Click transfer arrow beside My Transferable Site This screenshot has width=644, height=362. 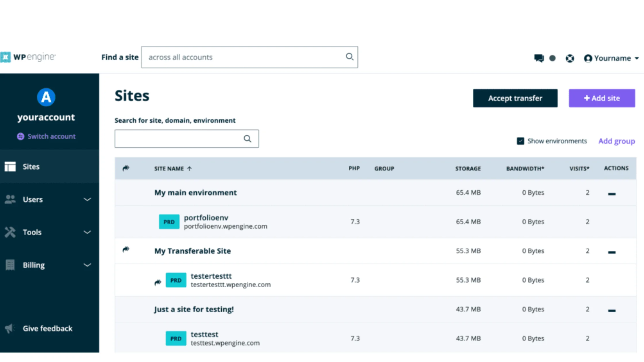pyautogui.click(x=126, y=250)
